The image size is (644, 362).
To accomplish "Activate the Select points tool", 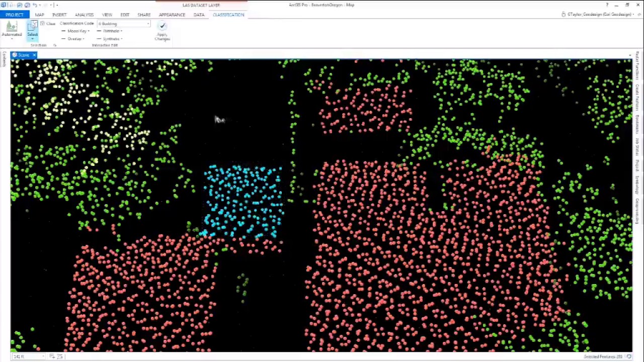I will (x=32, y=30).
